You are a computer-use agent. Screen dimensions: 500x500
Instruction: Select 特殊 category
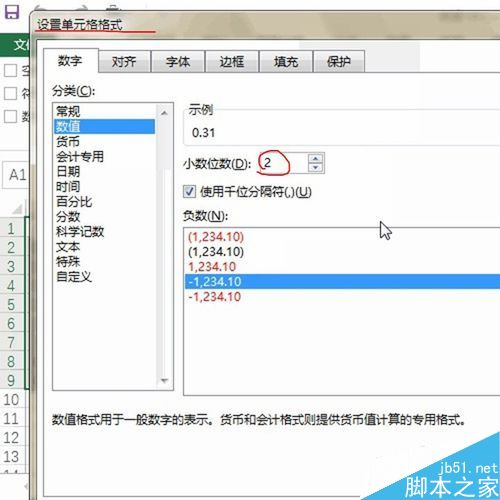click(x=104, y=262)
